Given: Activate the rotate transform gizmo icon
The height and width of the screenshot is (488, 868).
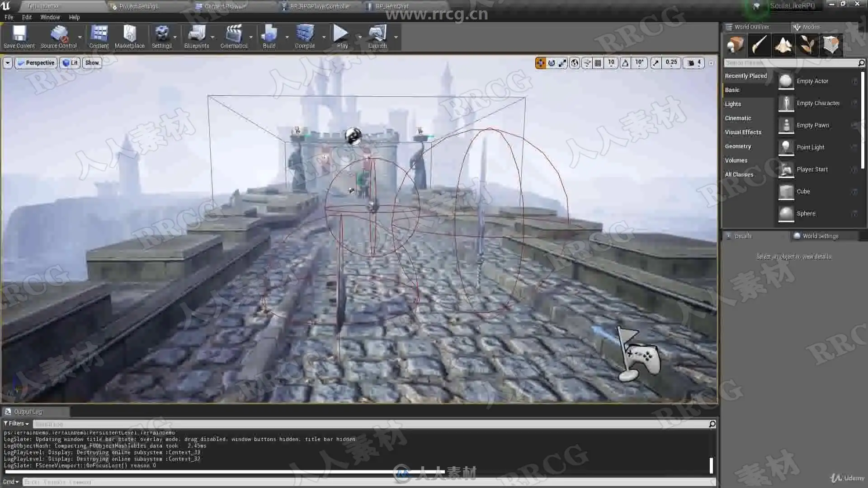Looking at the screenshot, I should [x=552, y=63].
